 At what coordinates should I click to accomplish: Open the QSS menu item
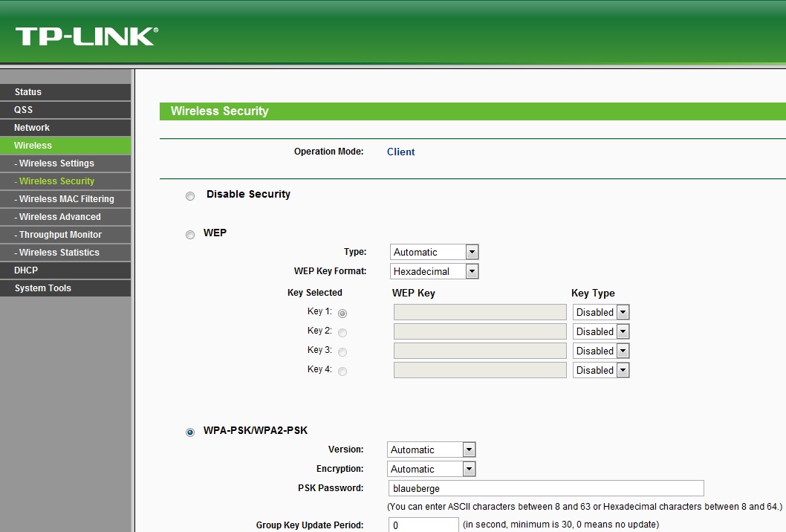pos(65,110)
